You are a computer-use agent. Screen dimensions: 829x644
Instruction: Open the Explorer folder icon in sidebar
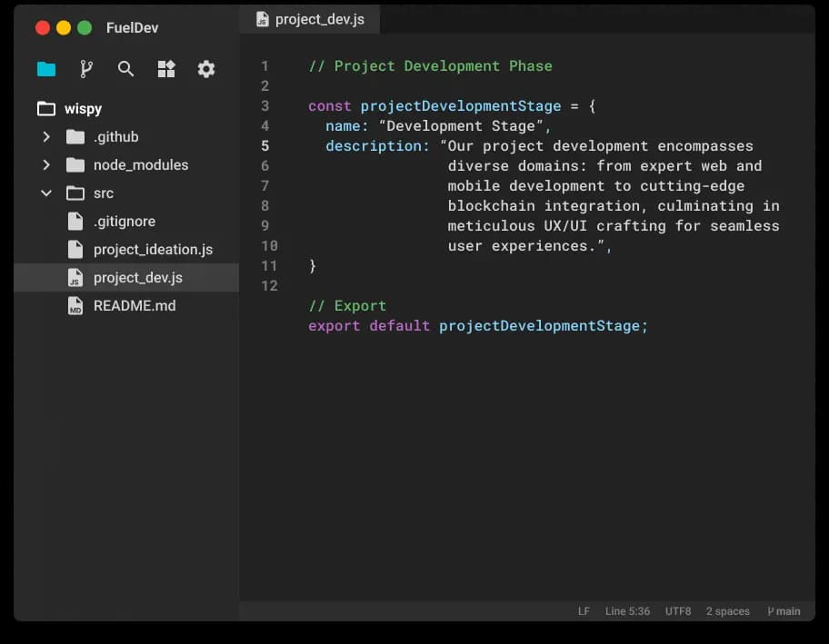click(x=46, y=69)
